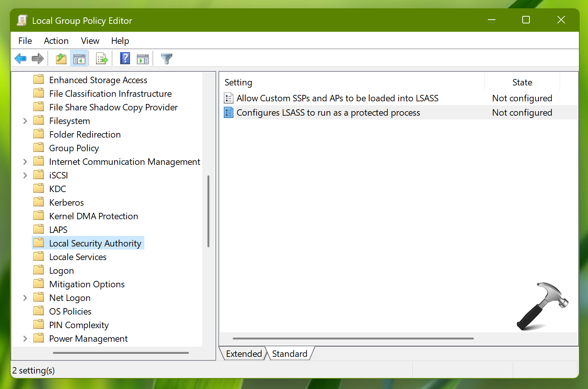Toggle the Show/Hide Action Pane icon
588x389 pixels.
[143, 59]
